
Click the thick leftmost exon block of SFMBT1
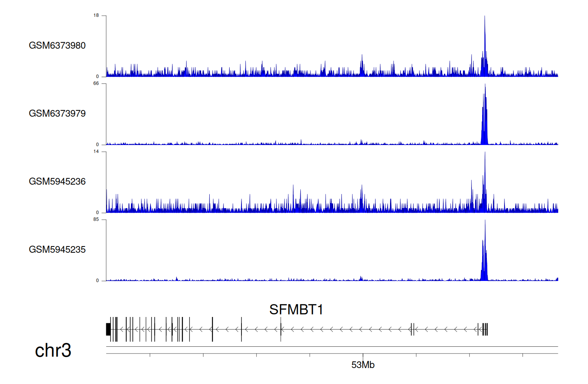[x=108, y=329]
